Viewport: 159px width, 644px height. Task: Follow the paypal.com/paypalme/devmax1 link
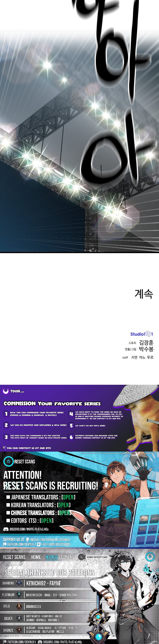[50, 539]
